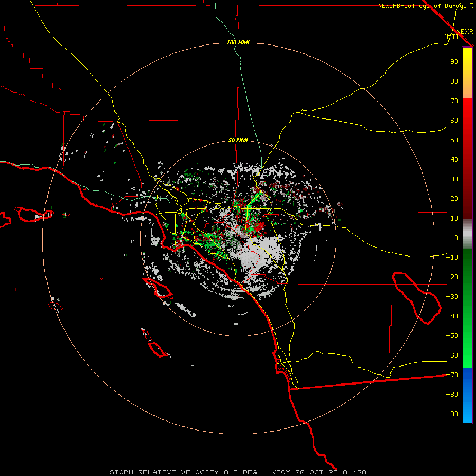Click the positive 30 knot scale value
The image size is (476, 476).
pos(454,179)
